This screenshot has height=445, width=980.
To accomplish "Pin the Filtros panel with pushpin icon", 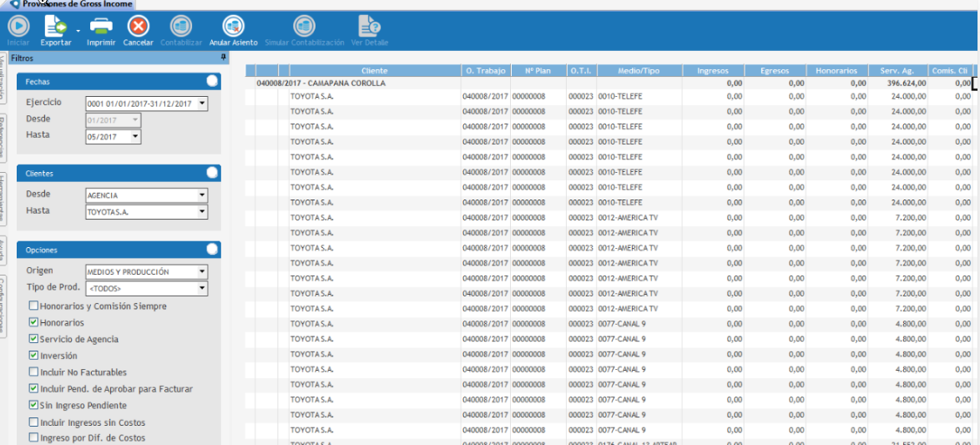I will [x=223, y=58].
